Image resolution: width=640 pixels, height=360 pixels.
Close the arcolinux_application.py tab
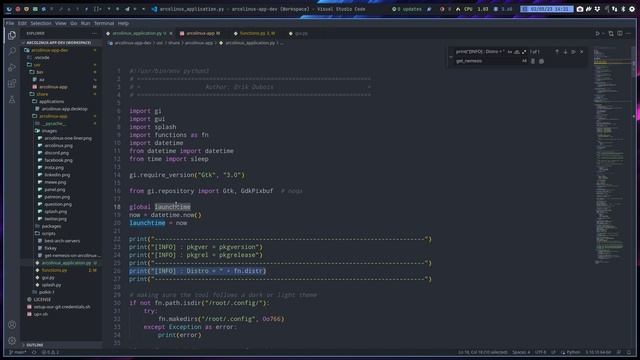point(171,33)
